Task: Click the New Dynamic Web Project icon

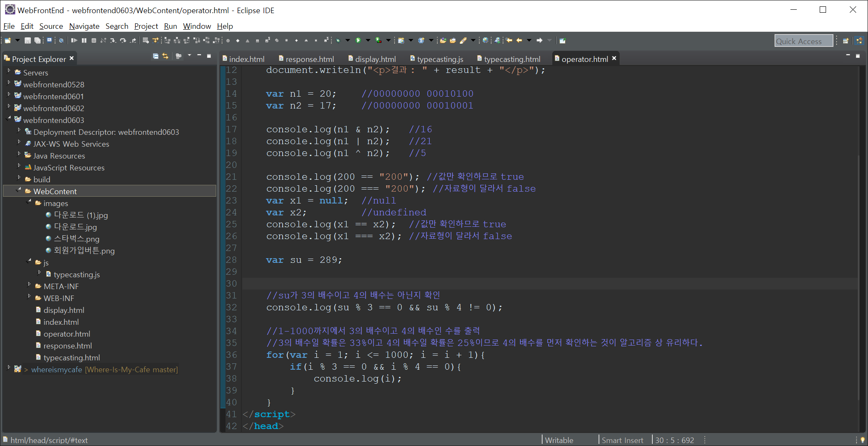Action: point(401,41)
